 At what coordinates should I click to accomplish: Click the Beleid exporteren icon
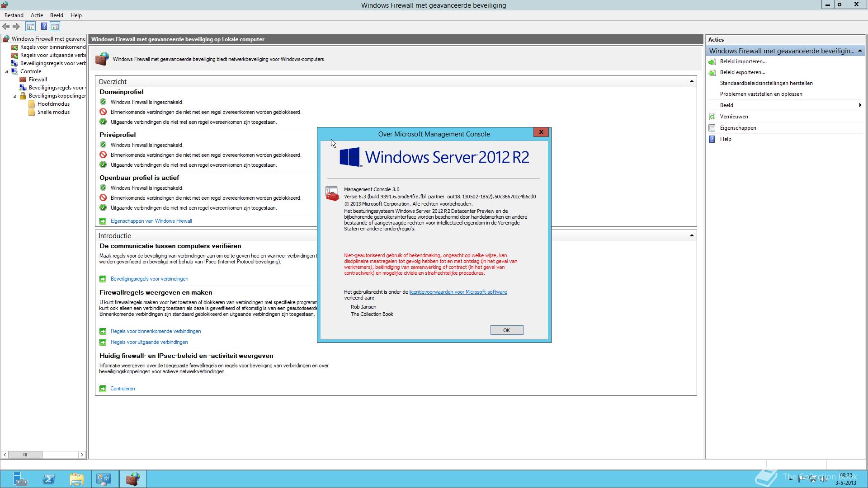pyautogui.click(x=712, y=72)
